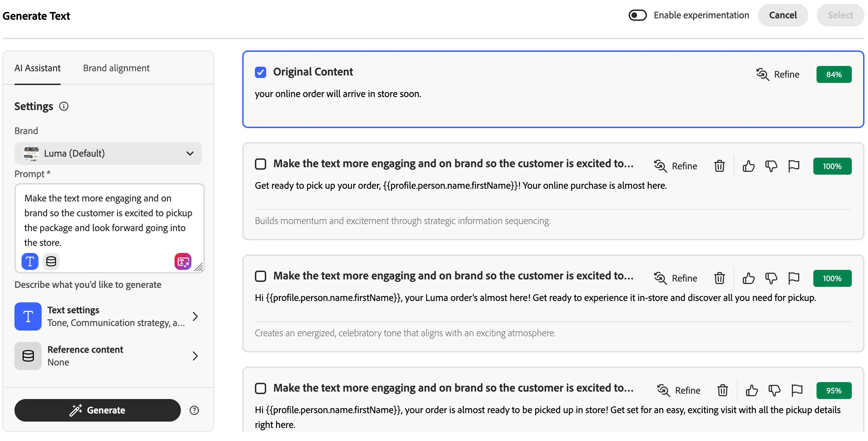
Task: Switch to the AI Assistant tab
Action: coord(37,68)
